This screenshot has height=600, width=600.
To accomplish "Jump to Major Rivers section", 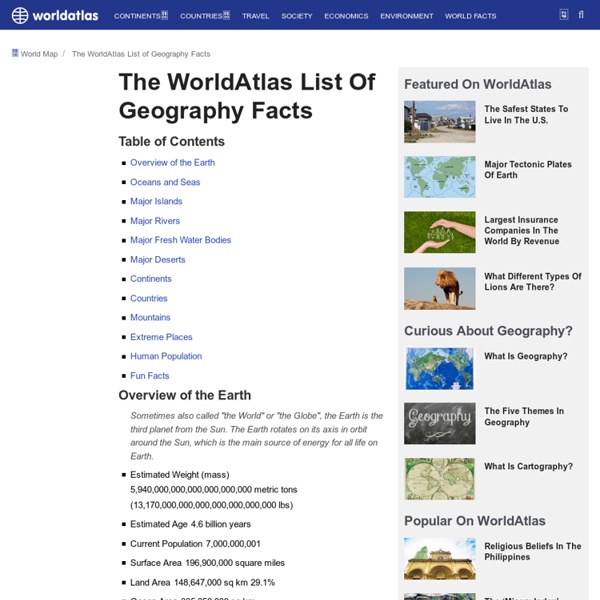I will (x=155, y=221).
